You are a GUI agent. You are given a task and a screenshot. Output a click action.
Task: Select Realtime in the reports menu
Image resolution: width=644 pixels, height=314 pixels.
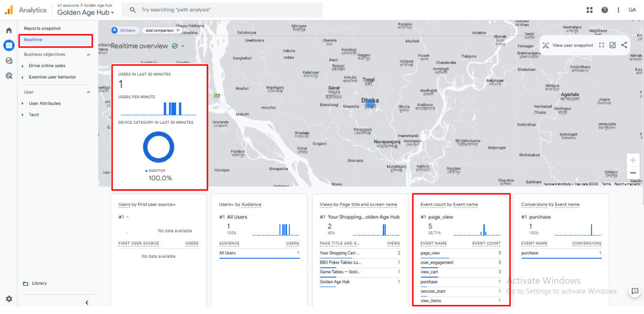pyautogui.click(x=33, y=40)
